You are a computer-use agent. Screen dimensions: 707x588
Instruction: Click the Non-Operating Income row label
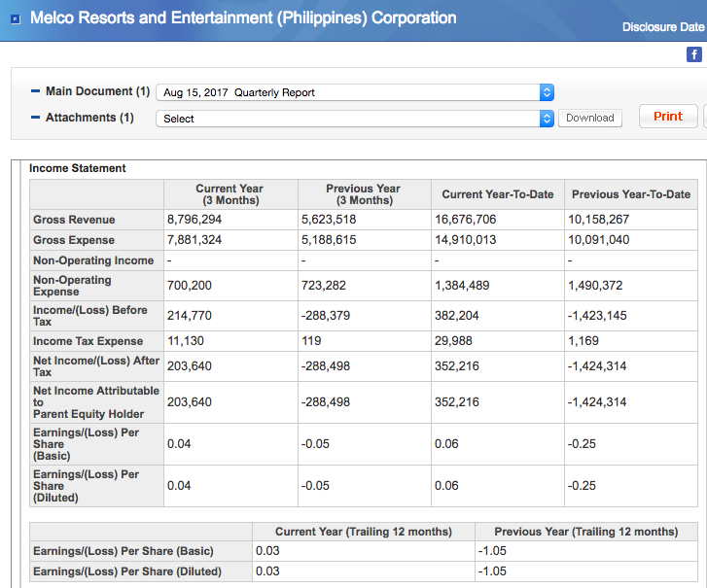click(x=93, y=260)
